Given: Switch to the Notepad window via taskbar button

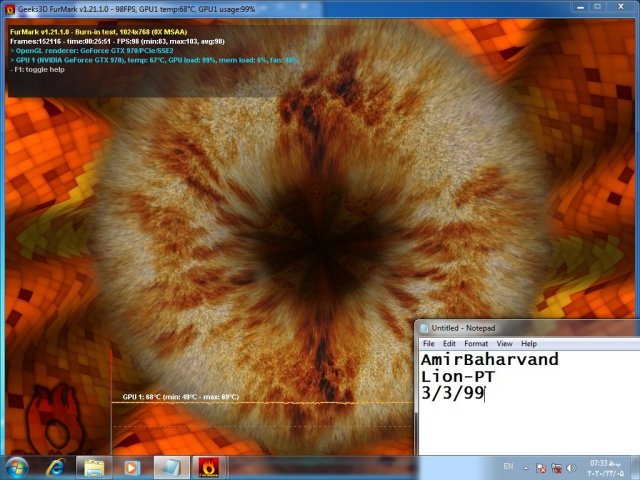Looking at the screenshot, I should [x=172, y=467].
